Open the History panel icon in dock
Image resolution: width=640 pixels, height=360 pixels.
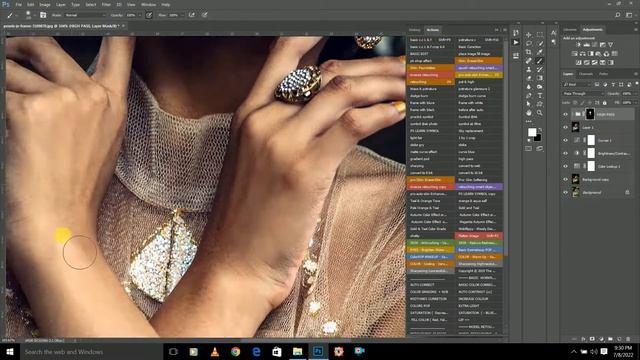(516, 33)
